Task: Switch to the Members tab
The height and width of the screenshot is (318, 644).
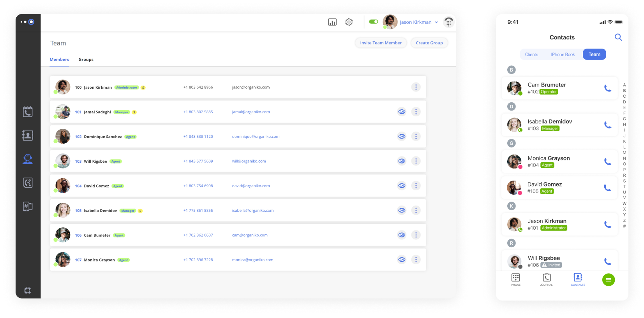Action: (x=59, y=60)
